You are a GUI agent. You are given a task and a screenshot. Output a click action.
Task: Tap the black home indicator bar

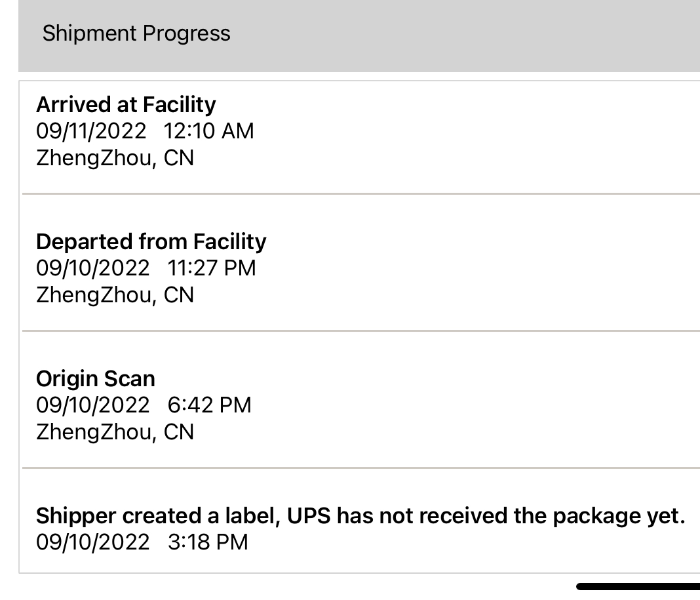coord(638,586)
